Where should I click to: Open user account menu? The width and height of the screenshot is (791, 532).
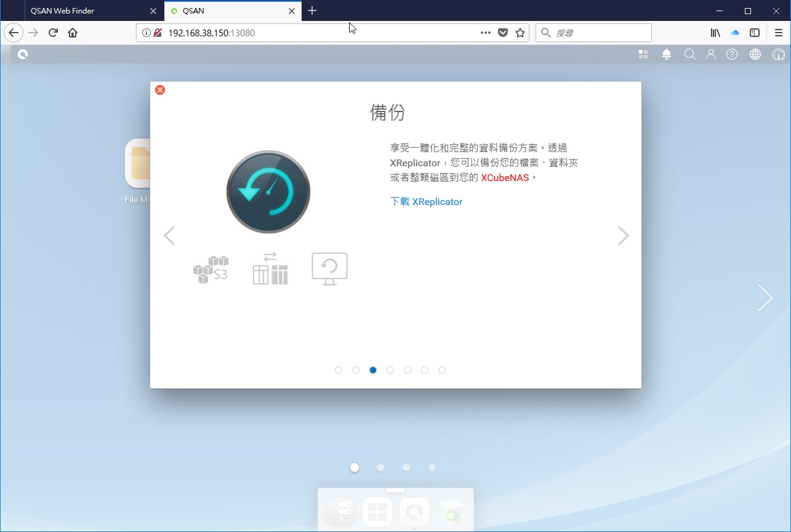pos(711,54)
